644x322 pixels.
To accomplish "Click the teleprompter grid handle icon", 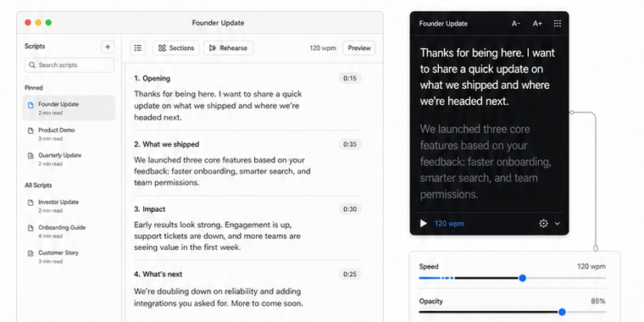I will click(x=558, y=24).
